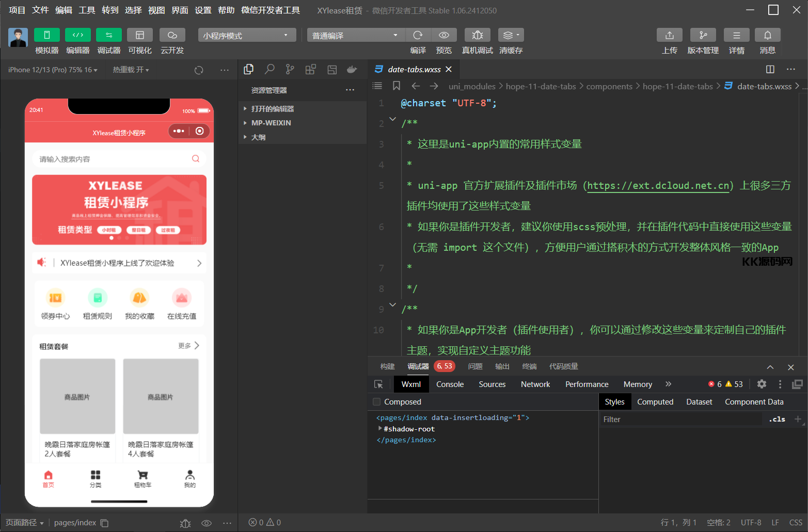This screenshot has width=808, height=532.
Task: Toggle the simulator panel button
Action: pyautogui.click(x=47, y=35)
